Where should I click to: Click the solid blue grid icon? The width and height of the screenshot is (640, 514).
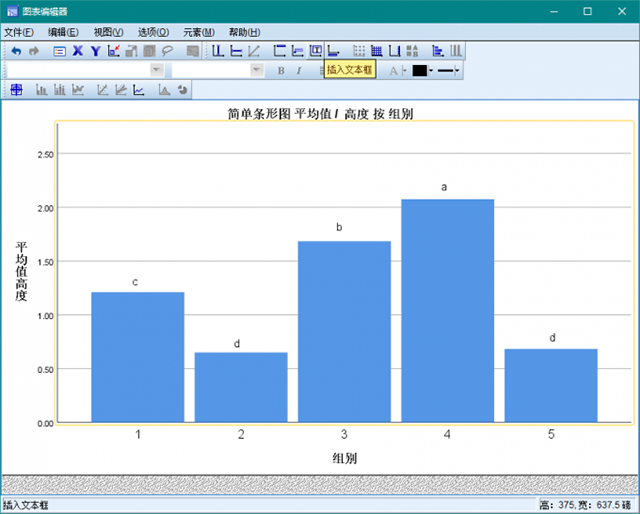point(377,51)
